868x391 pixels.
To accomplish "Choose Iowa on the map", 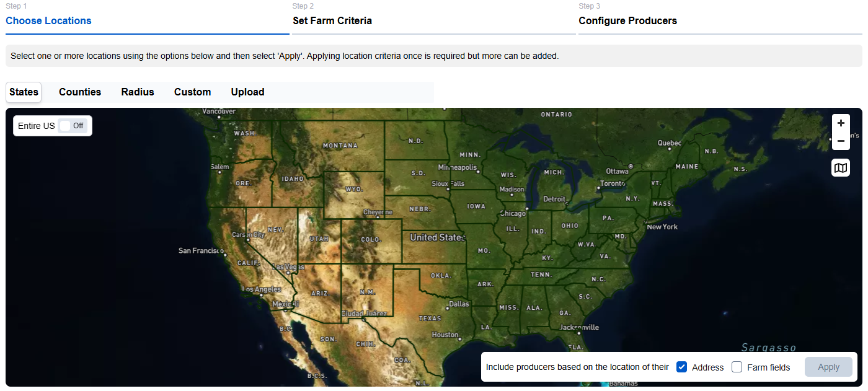I will [476, 206].
